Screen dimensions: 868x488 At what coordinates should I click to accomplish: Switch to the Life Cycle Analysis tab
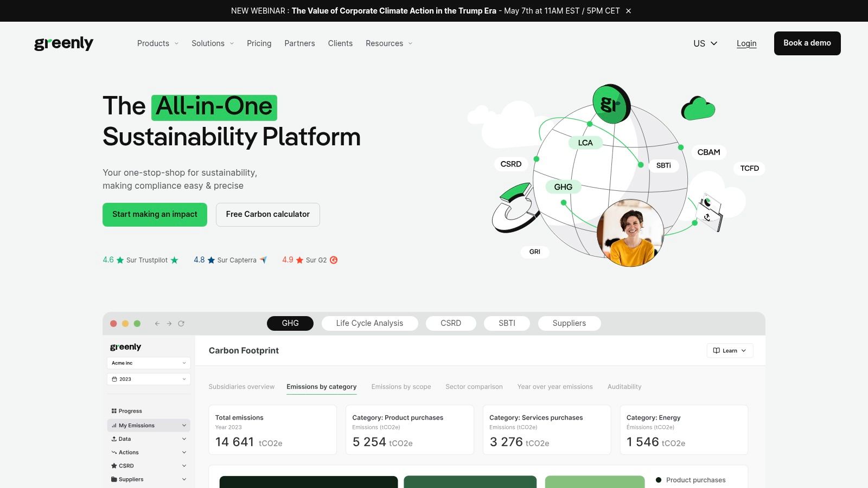[369, 323]
